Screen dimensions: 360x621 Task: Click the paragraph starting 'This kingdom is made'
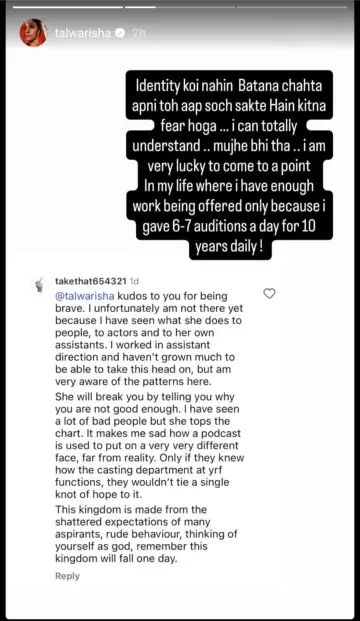[x=146, y=534]
